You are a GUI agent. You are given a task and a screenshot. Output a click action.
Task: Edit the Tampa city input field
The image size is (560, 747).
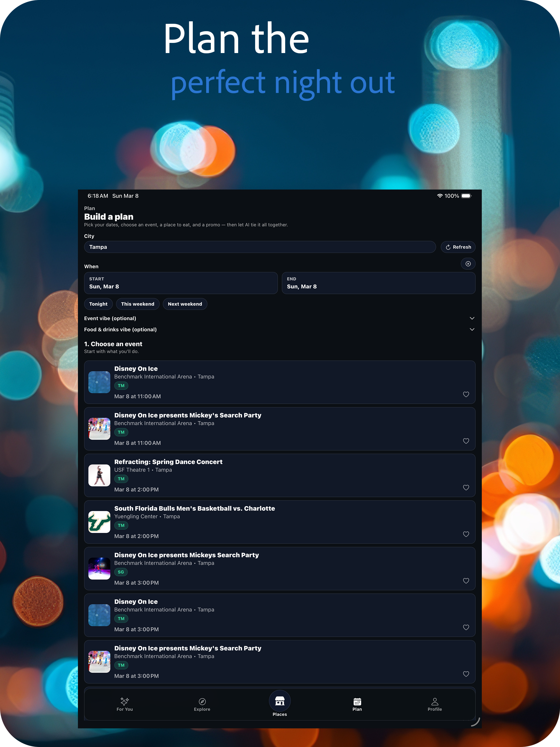260,247
